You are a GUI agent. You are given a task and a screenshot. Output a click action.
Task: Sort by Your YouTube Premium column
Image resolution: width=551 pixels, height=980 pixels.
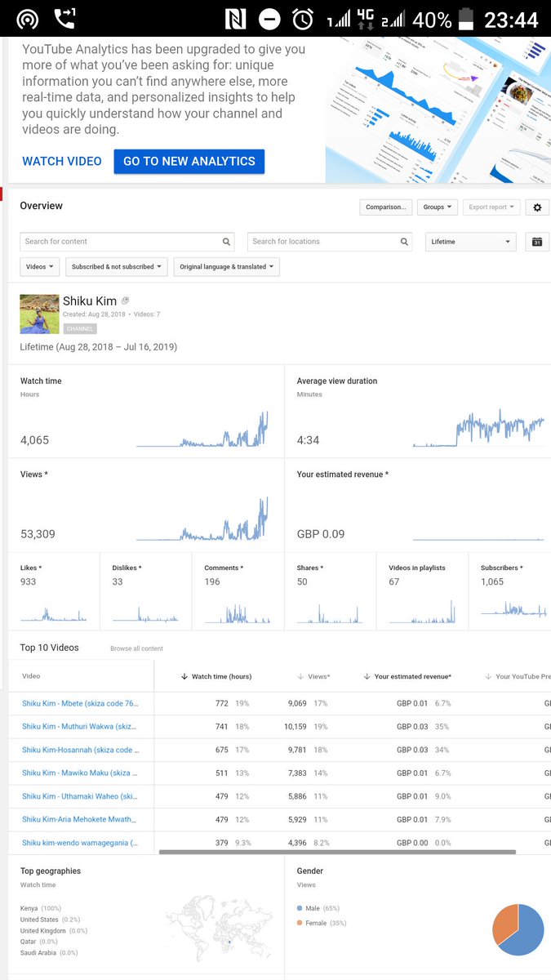[x=518, y=676]
